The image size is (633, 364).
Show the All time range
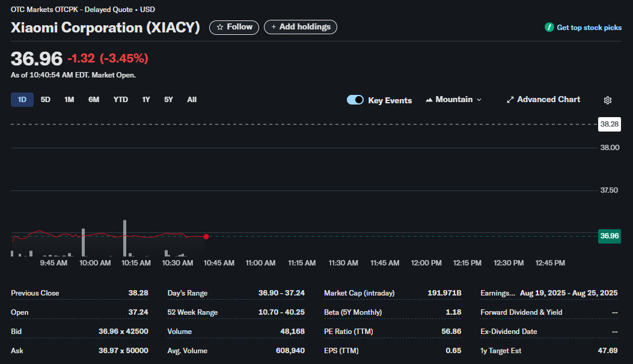tap(192, 100)
